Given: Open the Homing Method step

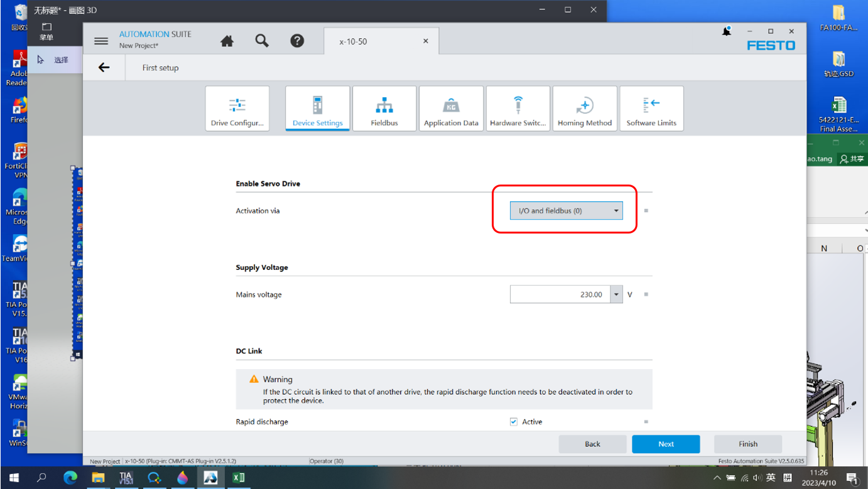Looking at the screenshot, I should (584, 109).
